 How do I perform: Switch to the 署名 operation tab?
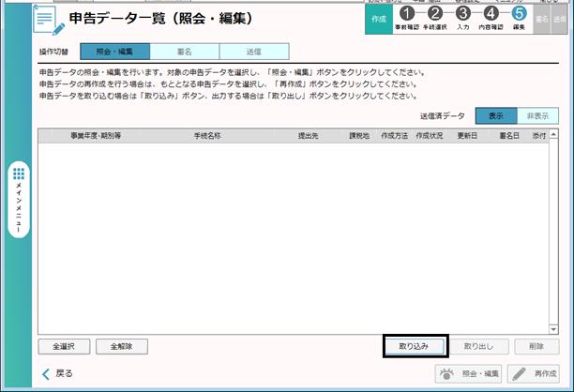(x=185, y=52)
